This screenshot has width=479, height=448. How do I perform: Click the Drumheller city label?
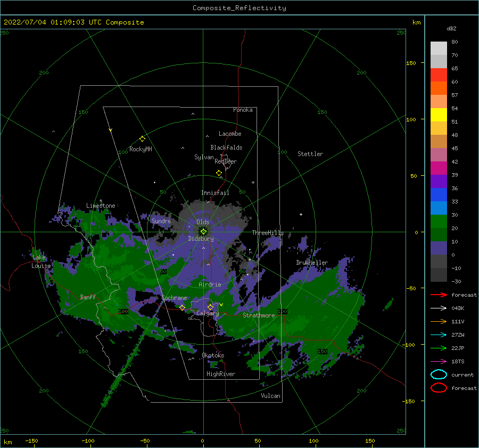(x=312, y=263)
